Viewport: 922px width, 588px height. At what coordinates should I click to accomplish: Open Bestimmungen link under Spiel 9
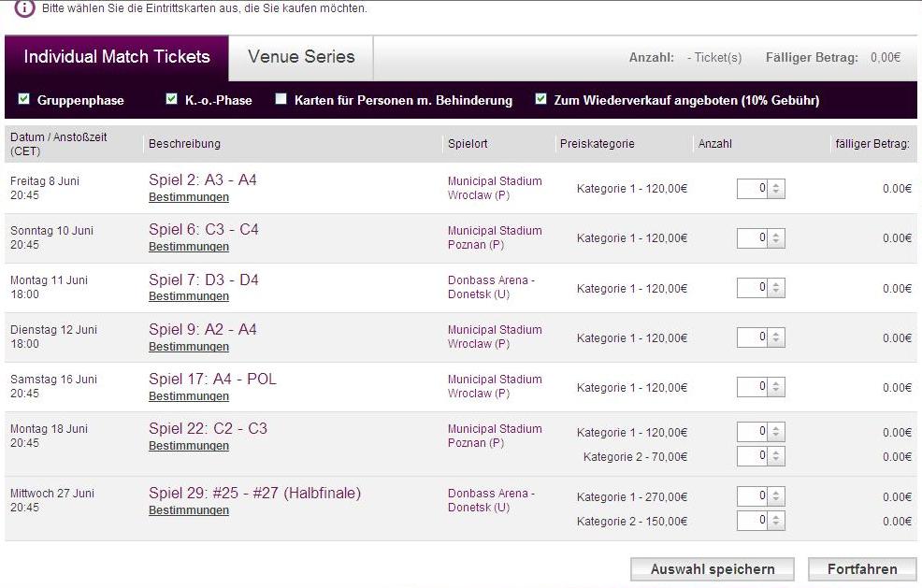coord(189,347)
